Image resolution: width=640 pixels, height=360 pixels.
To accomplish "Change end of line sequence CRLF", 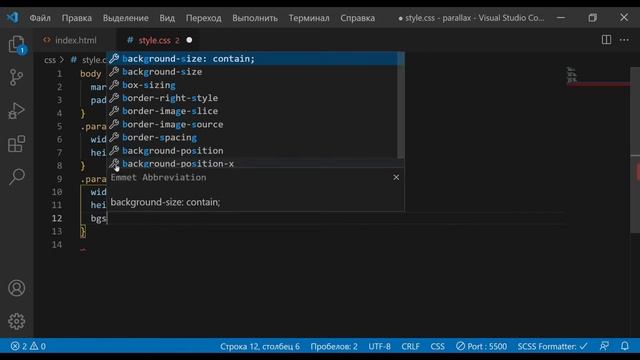I will pos(410,347).
